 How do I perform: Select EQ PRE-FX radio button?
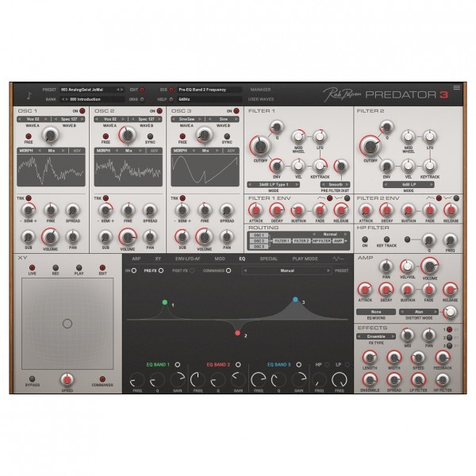pyautogui.click(x=161, y=271)
